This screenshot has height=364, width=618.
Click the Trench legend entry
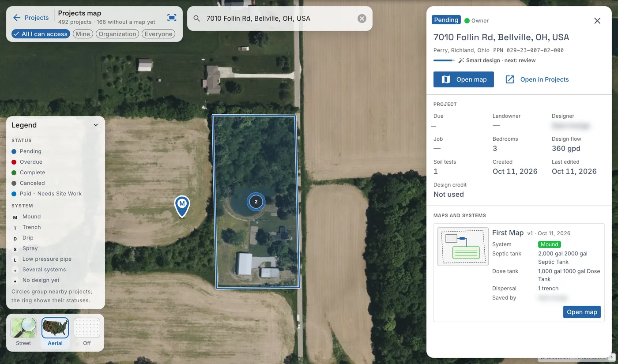point(26,227)
